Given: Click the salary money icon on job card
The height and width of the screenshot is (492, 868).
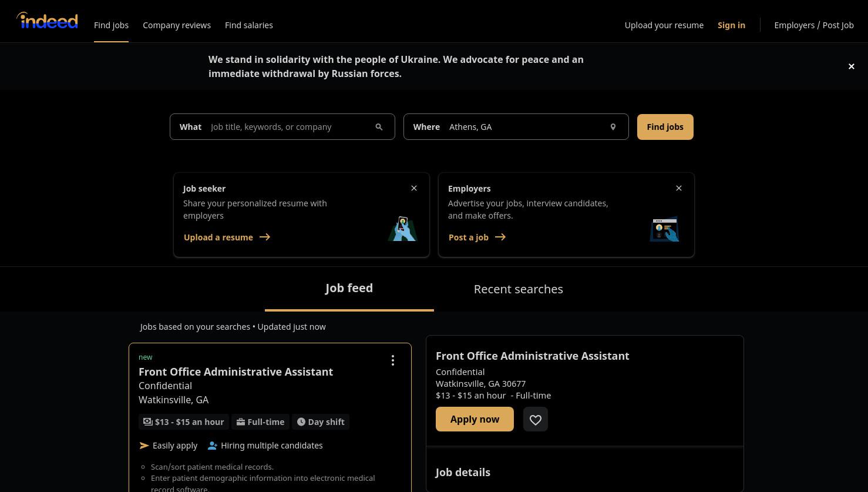Looking at the screenshot, I should point(148,421).
